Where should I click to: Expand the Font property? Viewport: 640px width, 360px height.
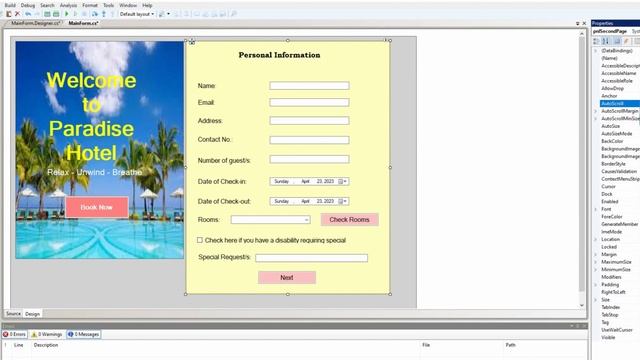pos(596,209)
